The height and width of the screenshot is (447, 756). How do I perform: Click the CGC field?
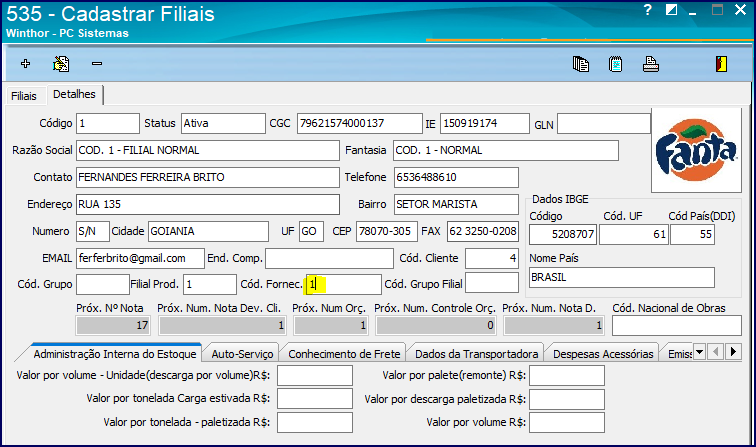360,123
